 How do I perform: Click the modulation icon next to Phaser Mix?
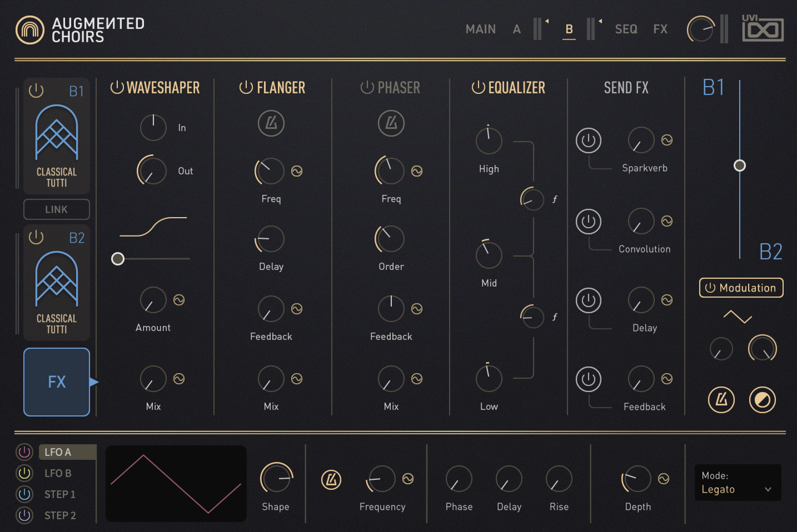(417, 379)
